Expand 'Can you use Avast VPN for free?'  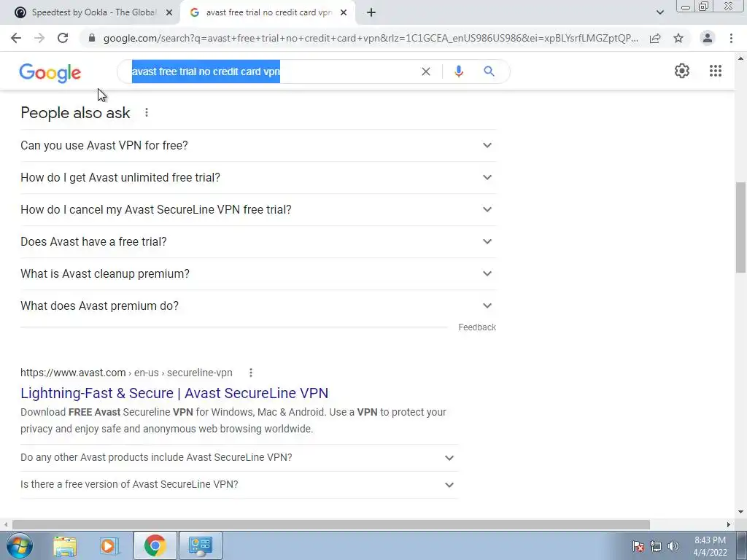pos(258,145)
